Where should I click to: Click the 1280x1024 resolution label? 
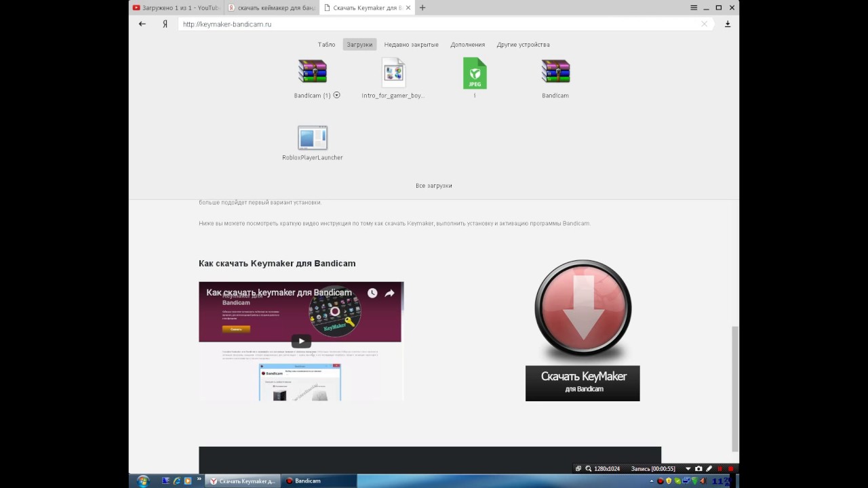coord(607,469)
